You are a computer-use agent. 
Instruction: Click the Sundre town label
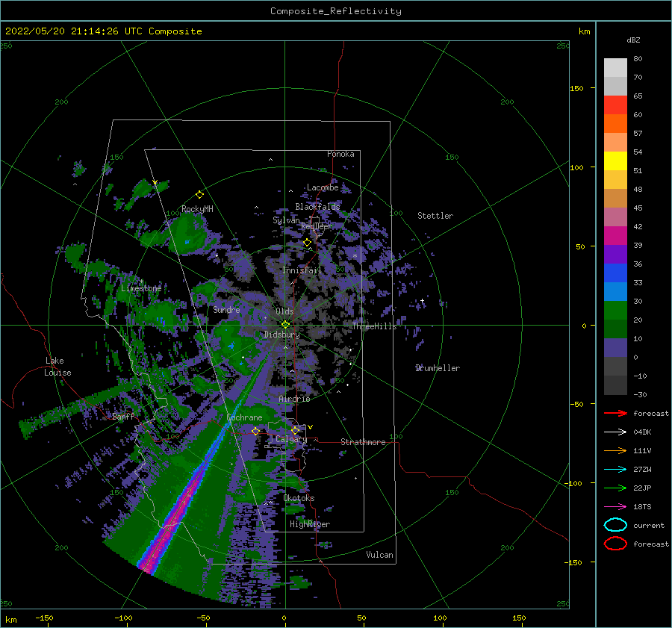226,309
